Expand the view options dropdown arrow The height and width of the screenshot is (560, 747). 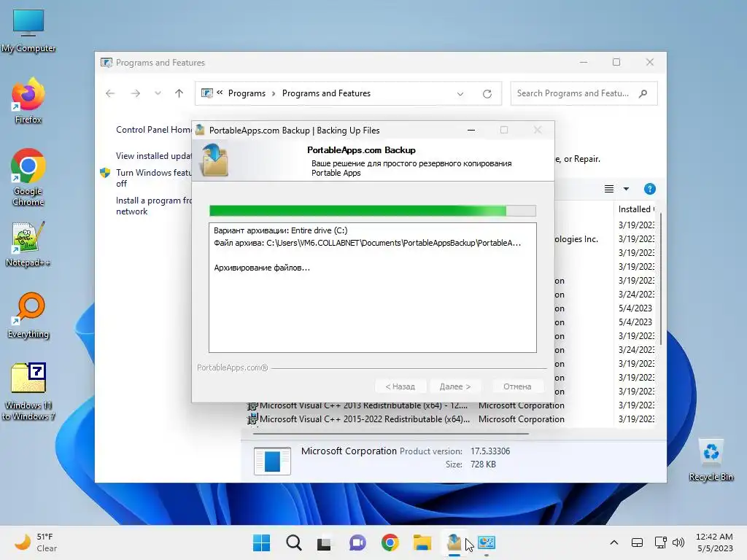point(626,189)
